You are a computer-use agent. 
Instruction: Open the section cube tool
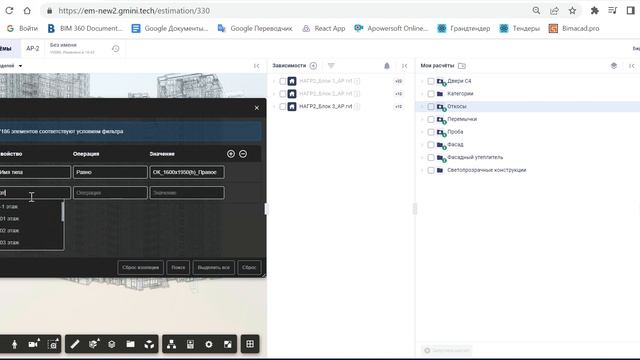click(x=93, y=344)
